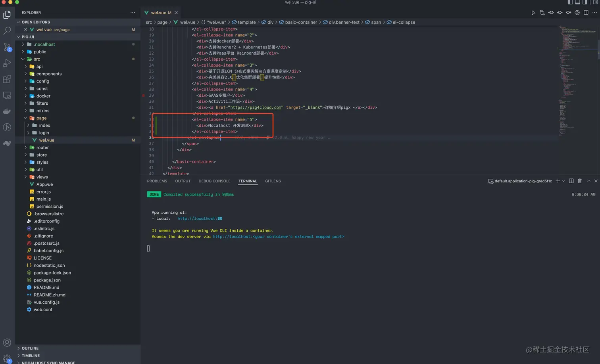Screen dimensions: 600x364
Task: Close the terminal panel
Action: point(596,181)
